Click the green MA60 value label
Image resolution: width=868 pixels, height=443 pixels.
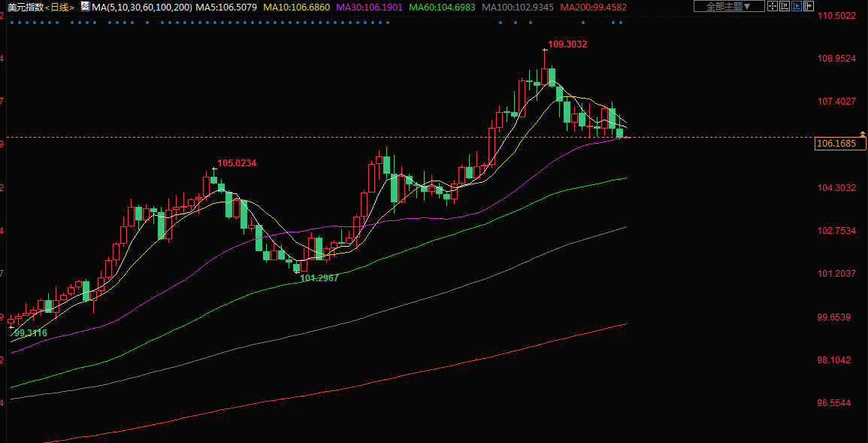point(443,7)
